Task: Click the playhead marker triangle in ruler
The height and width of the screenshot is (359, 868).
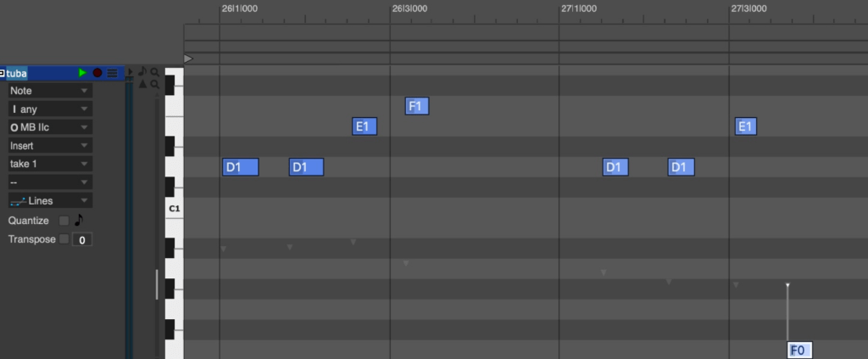Action: point(188,59)
